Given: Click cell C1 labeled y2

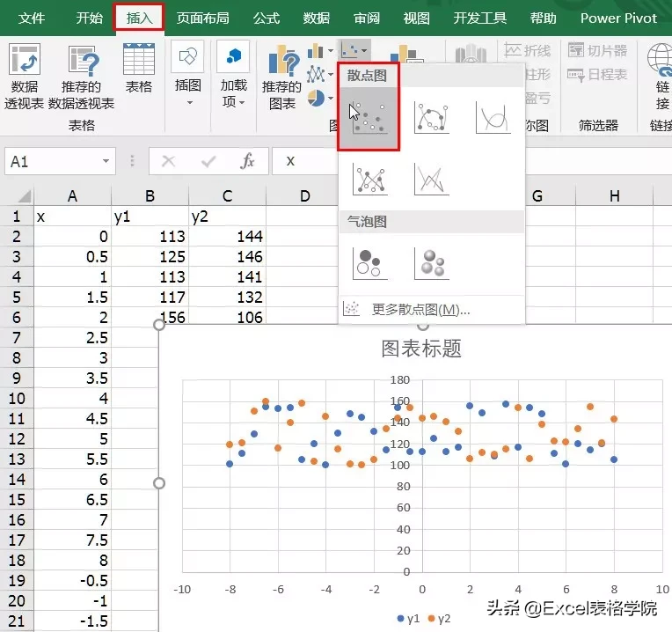Looking at the screenshot, I should click(227, 217).
